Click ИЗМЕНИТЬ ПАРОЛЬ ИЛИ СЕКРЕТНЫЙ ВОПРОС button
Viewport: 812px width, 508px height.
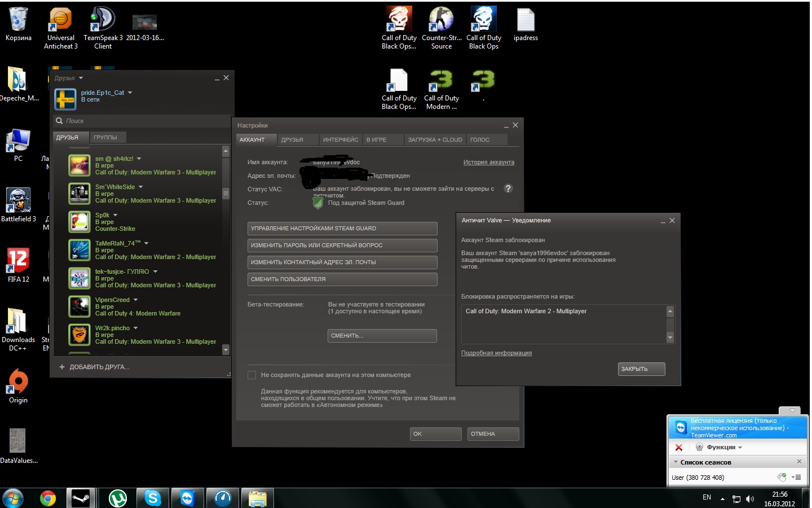[x=342, y=246]
